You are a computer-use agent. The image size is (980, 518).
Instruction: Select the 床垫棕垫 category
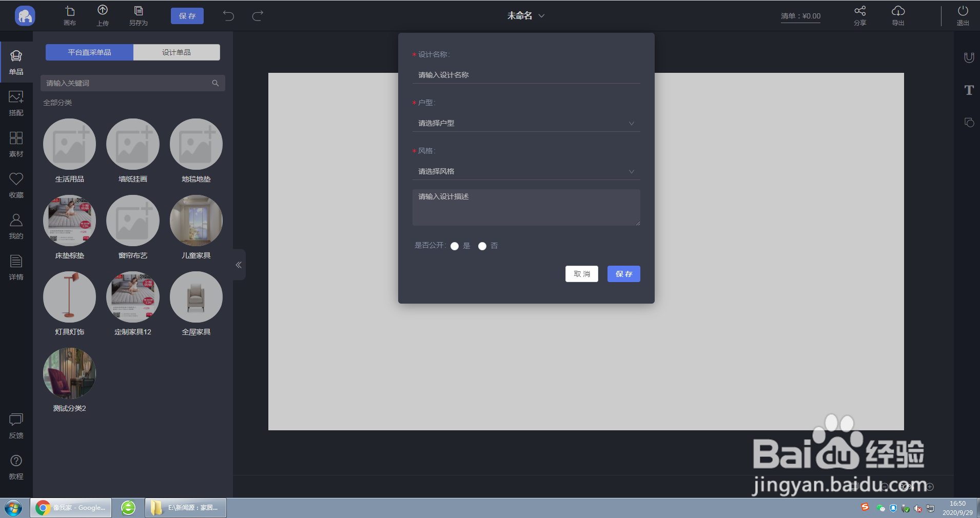click(x=70, y=227)
